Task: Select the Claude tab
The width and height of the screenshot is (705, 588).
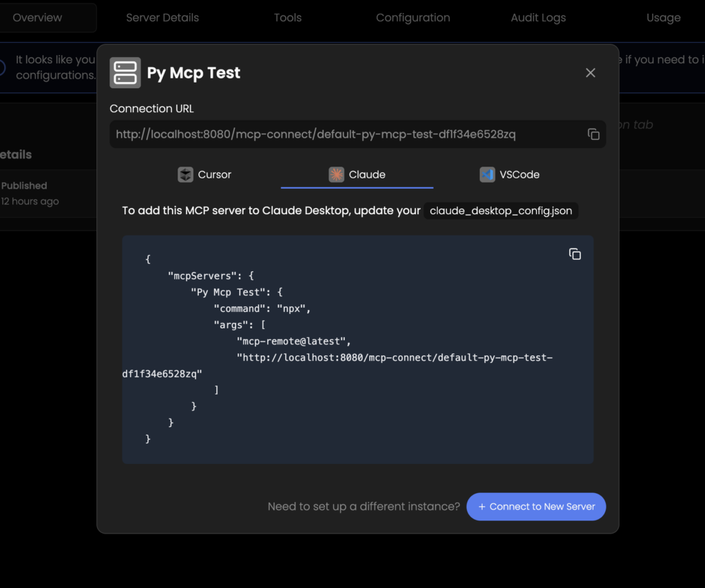Action: [x=357, y=174]
